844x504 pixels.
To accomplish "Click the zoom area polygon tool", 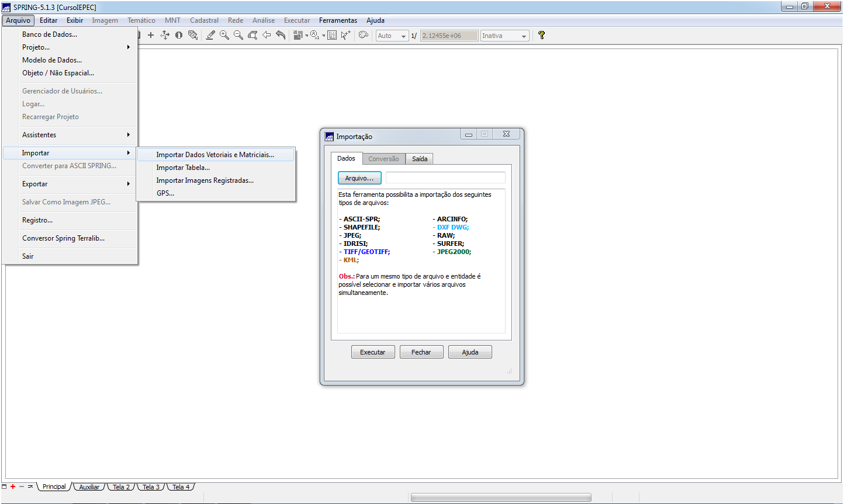I will point(252,35).
